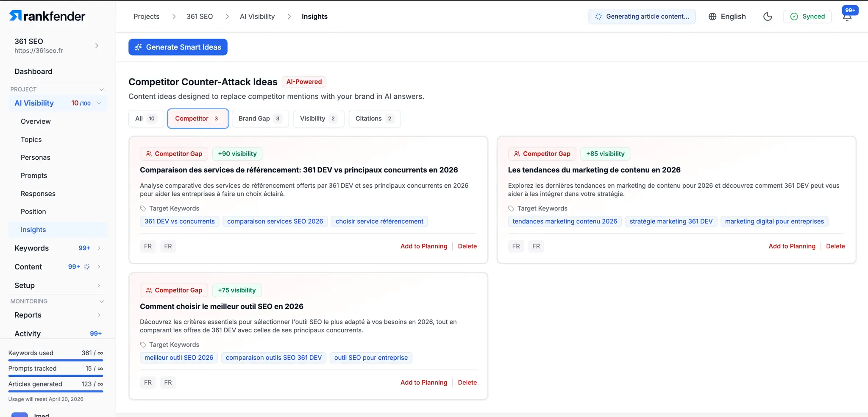Click the globe language icon
This screenshot has width=868, height=417.
click(712, 17)
